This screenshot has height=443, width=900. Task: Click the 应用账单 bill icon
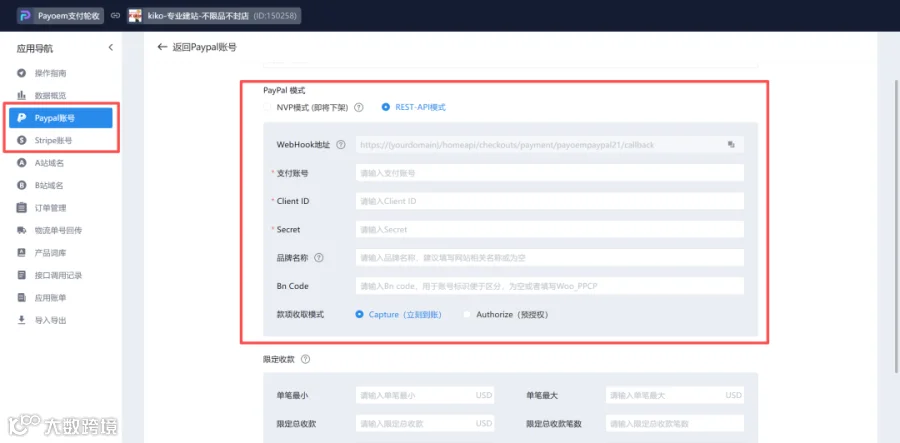(x=22, y=298)
